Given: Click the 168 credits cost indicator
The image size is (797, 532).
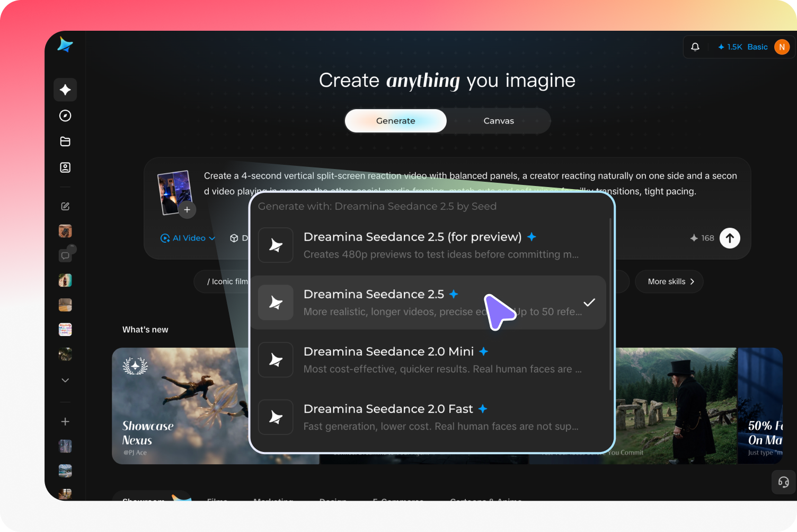Looking at the screenshot, I should point(702,238).
